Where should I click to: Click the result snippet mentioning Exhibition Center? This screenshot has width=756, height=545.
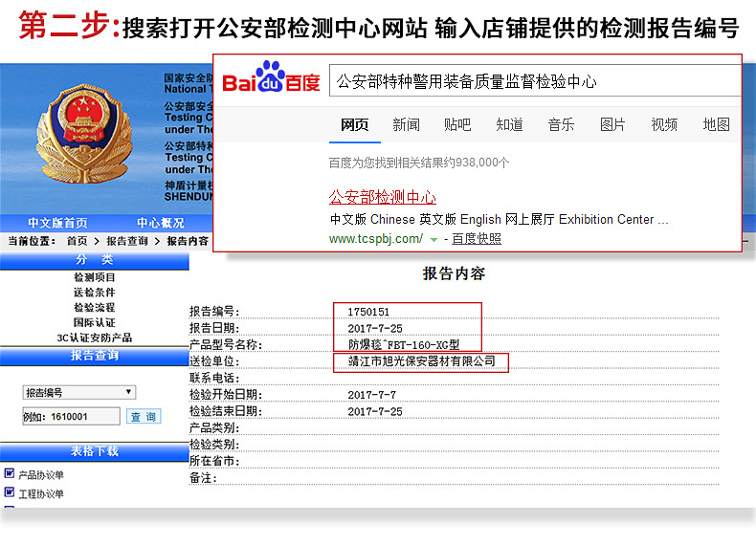[x=499, y=220]
